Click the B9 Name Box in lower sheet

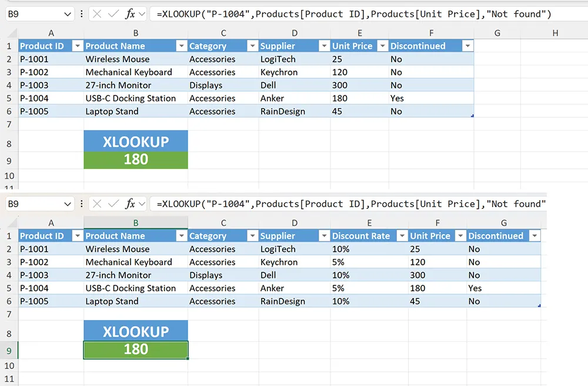[32, 204]
